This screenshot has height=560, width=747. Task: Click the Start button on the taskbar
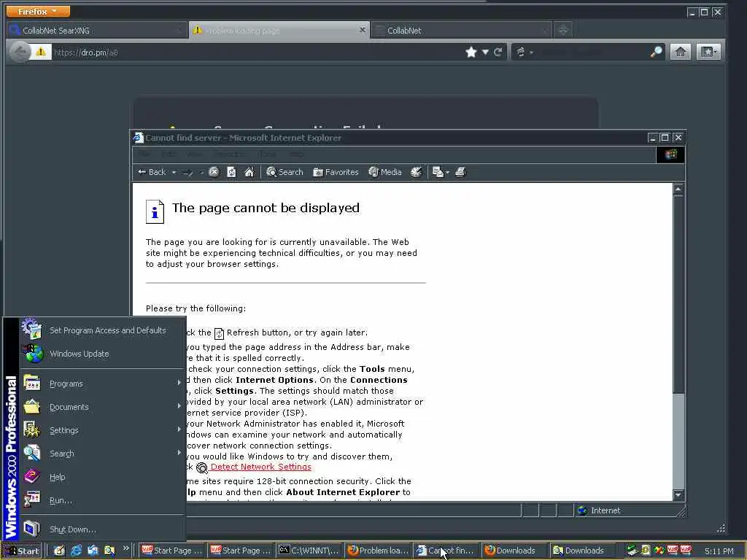pyautogui.click(x=22, y=551)
